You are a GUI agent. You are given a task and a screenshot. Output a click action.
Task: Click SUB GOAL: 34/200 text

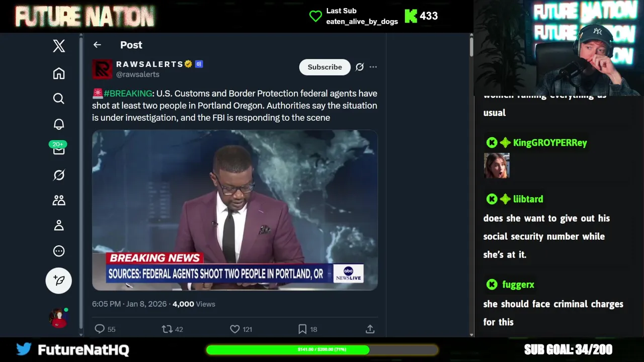(568, 349)
